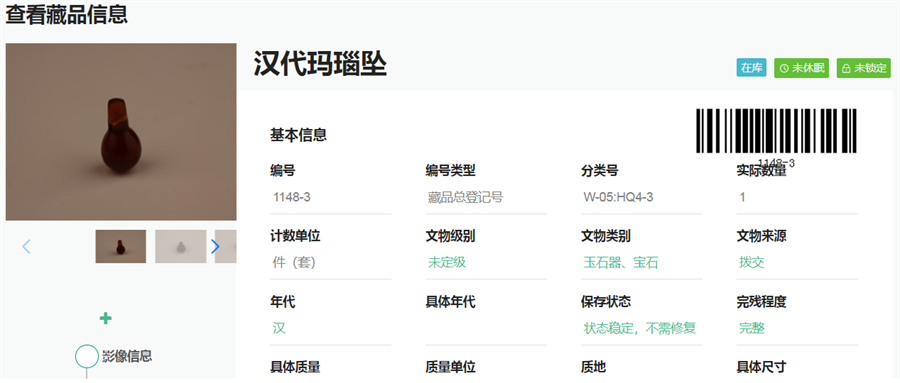The height and width of the screenshot is (383, 900).
Task: Click the 汉代玛瑙坠 title text
Action: (320, 64)
